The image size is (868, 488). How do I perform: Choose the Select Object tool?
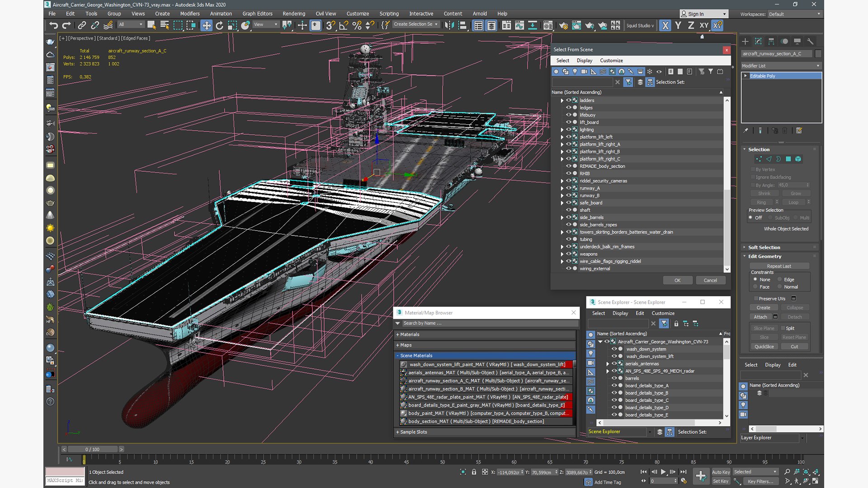[x=151, y=25]
